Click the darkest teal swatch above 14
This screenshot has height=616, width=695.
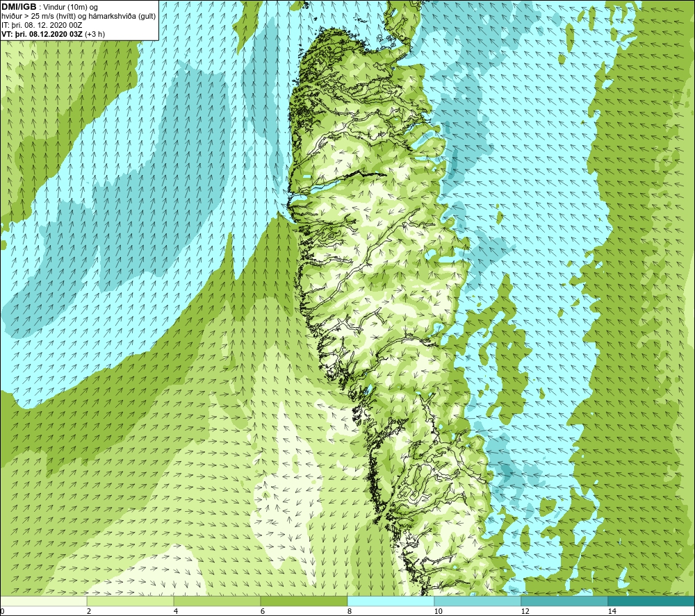[651, 601]
